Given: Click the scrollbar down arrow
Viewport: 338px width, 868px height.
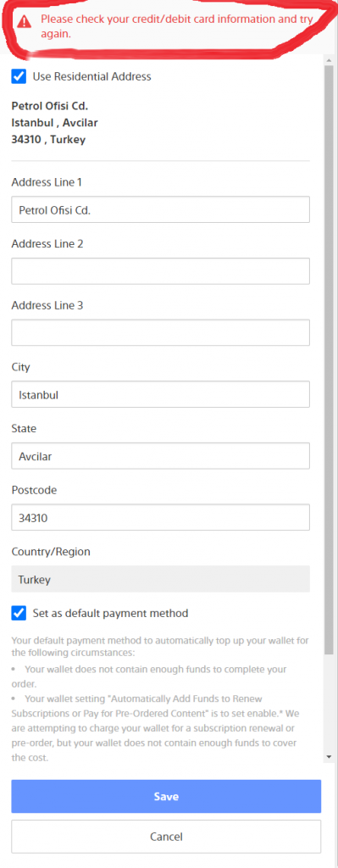Looking at the screenshot, I should point(329,756).
